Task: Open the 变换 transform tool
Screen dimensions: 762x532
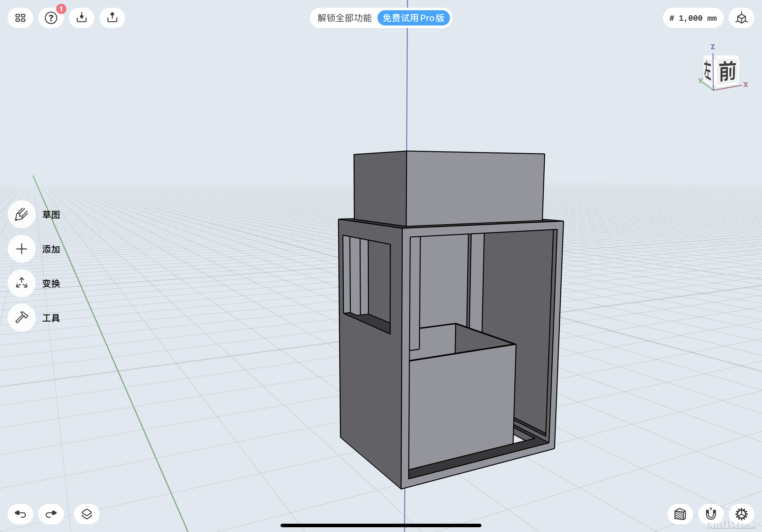Action: coord(22,283)
